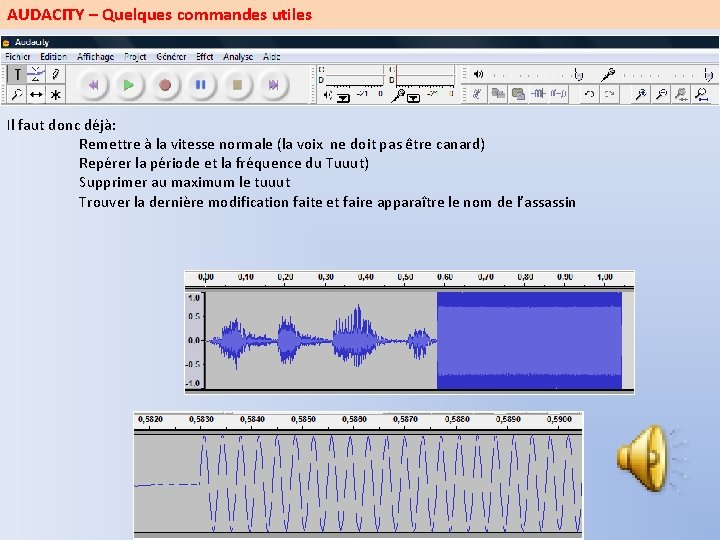Click the 0,5850 mark on lower ruler
The image size is (720, 540).
point(303,419)
